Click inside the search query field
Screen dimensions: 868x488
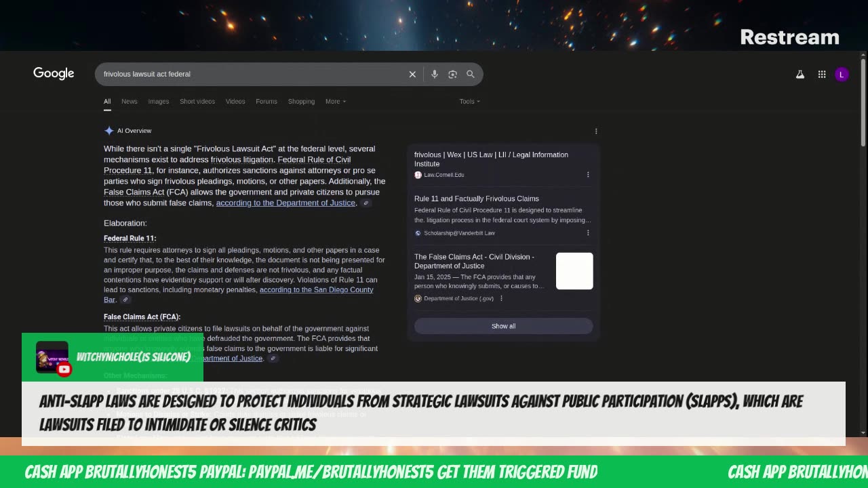coord(251,74)
